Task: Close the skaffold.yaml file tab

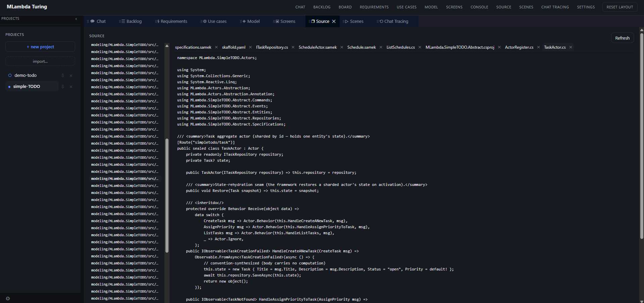Action: (x=250, y=47)
